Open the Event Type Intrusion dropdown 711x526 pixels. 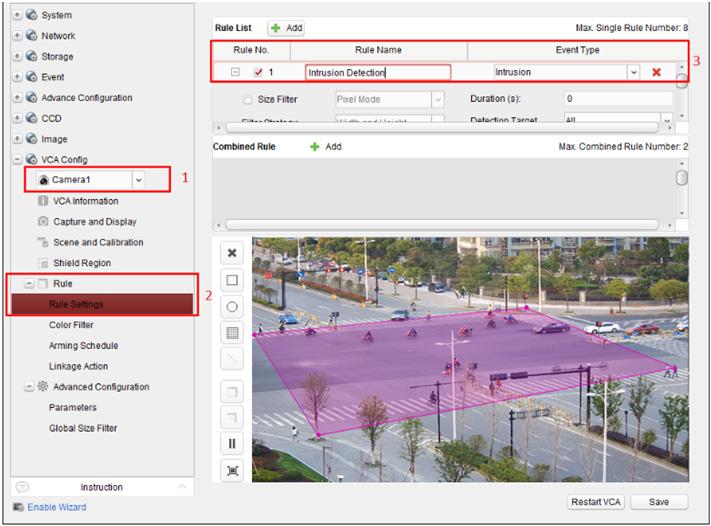coord(633,72)
